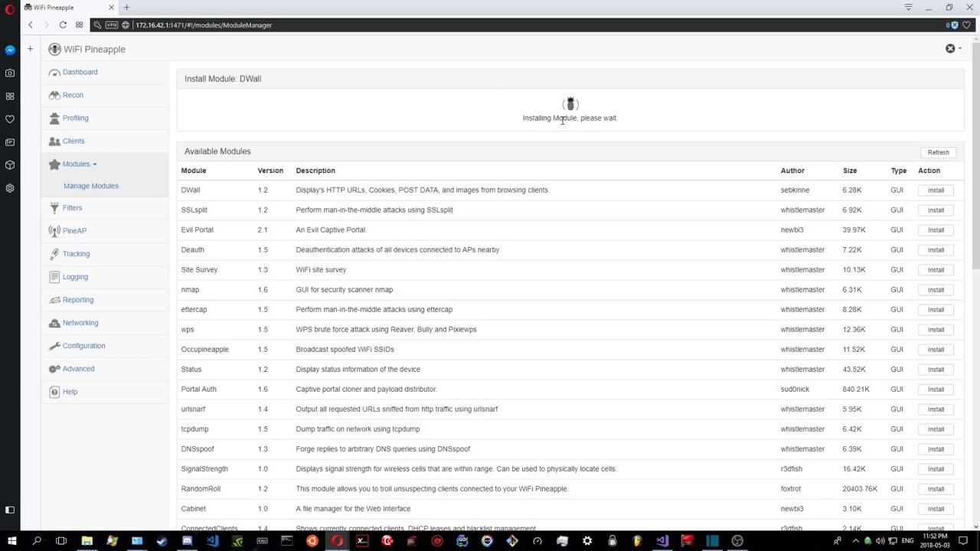Click the Networking cloud icon

(x=54, y=323)
